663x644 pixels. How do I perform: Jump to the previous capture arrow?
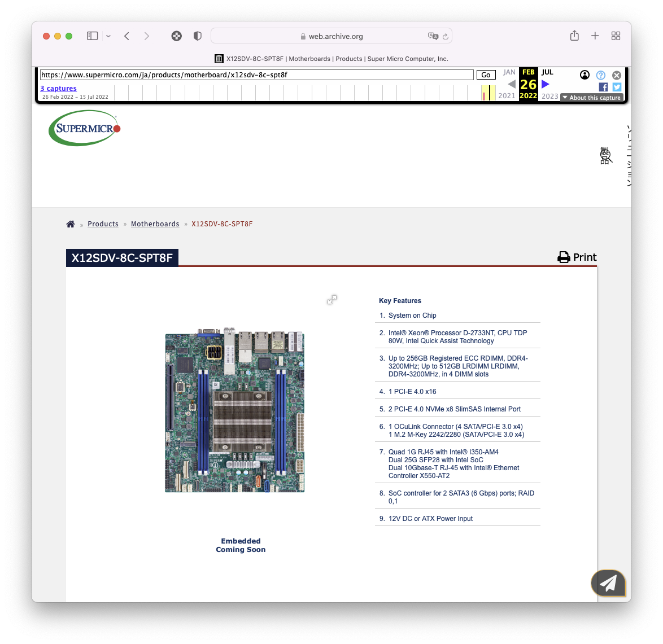pyautogui.click(x=511, y=84)
